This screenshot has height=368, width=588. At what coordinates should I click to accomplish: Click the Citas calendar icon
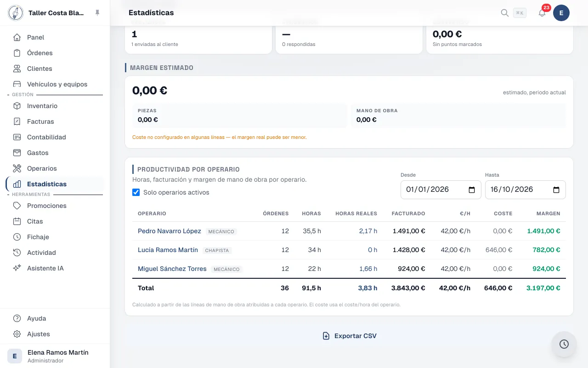(17, 221)
